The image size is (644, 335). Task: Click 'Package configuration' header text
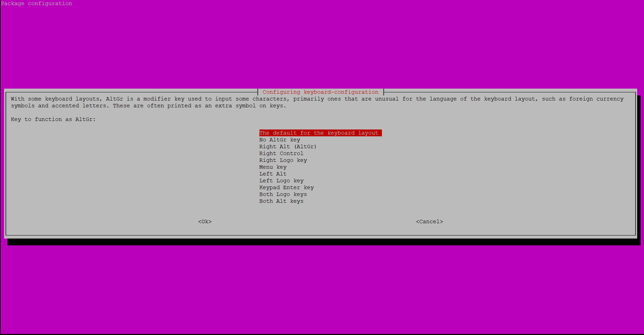pyautogui.click(x=36, y=3)
